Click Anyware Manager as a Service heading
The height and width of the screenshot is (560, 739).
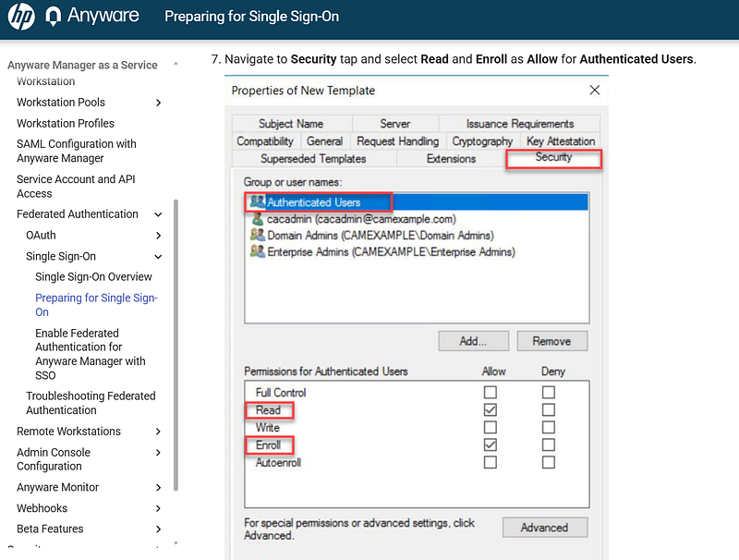click(x=82, y=65)
